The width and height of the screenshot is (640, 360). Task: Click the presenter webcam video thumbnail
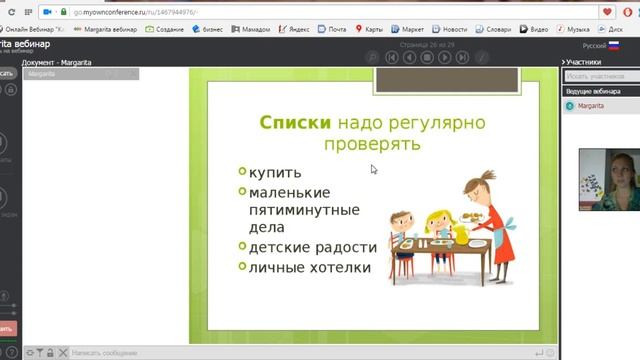pos(609,180)
